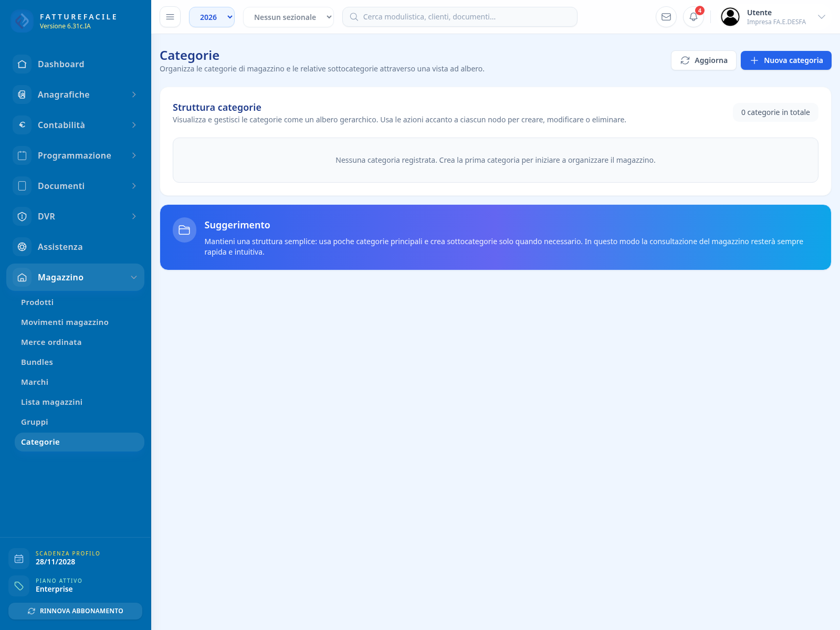Click the Enterprise plan label
Image resolution: width=840 pixels, height=630 pixels.
(x=54, y=589)
